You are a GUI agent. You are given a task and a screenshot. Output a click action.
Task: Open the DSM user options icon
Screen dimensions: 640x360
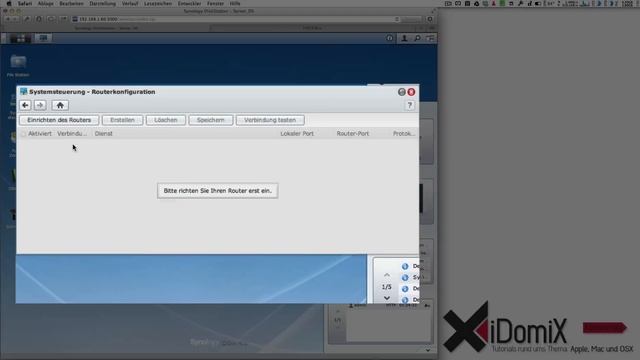[404, 38]
